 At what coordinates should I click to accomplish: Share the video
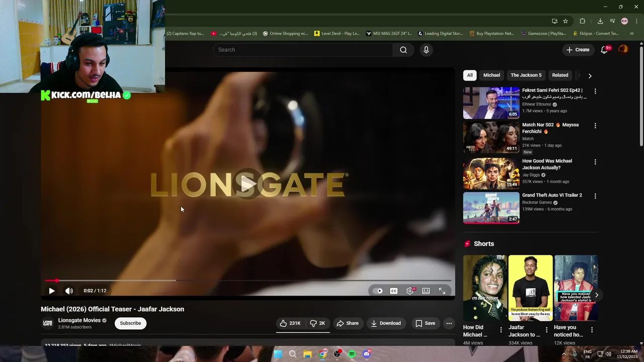(348, 323)
